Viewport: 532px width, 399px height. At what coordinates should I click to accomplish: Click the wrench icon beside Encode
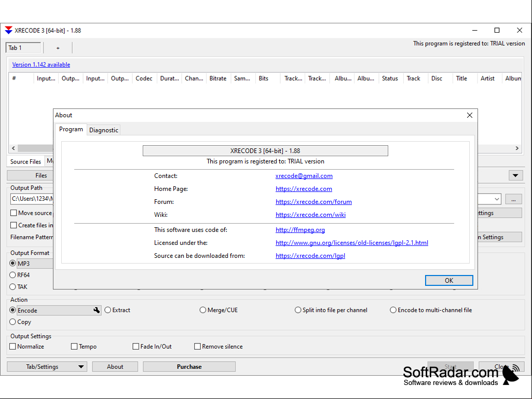pos(97,310)
